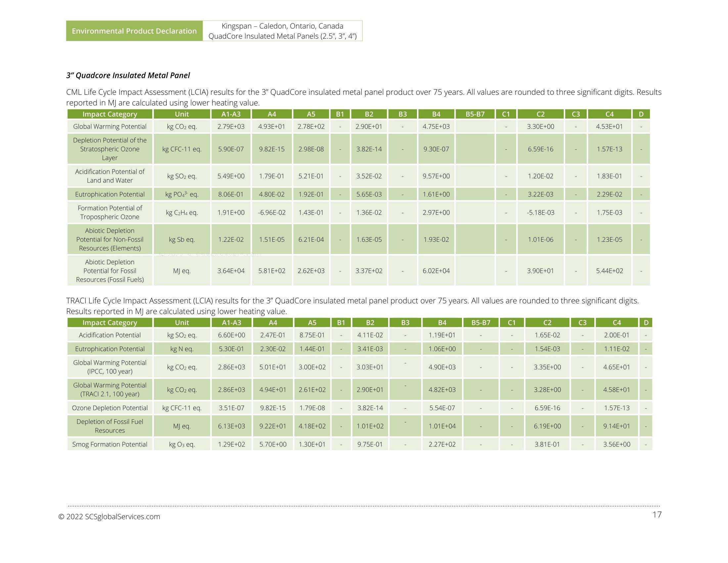Click the kg CFC-11 eq. unit in CML table
Image resolution: width=728 pixels, height=563 pixels.
182,149
